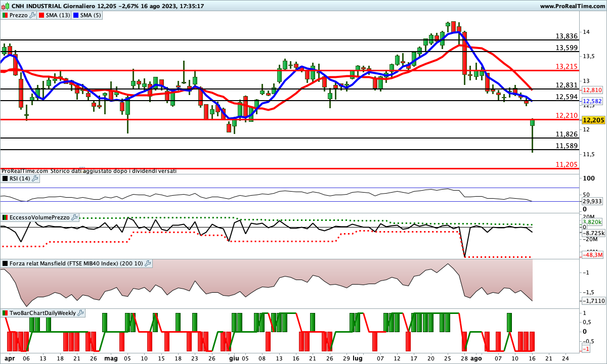Select the Forza relat Mansfield label

[76, 263]
